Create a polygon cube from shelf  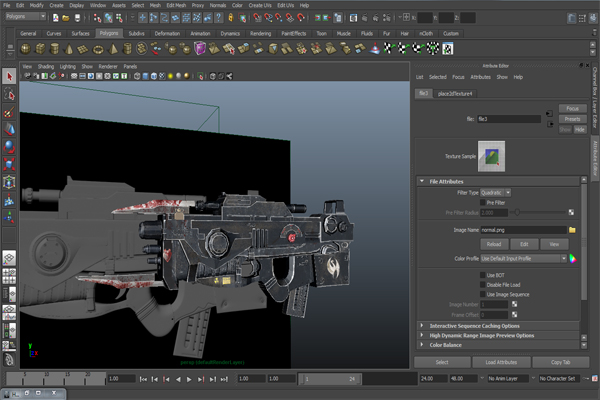pos(40,49)
